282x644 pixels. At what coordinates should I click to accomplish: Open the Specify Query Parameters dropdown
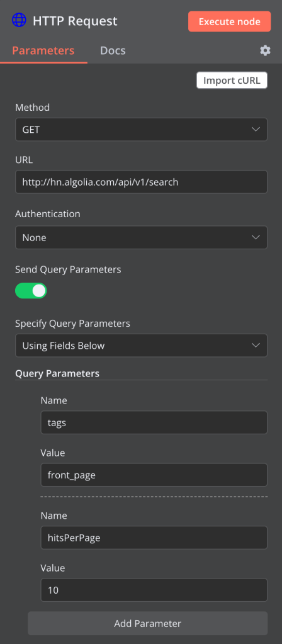[x=141, y=346]
